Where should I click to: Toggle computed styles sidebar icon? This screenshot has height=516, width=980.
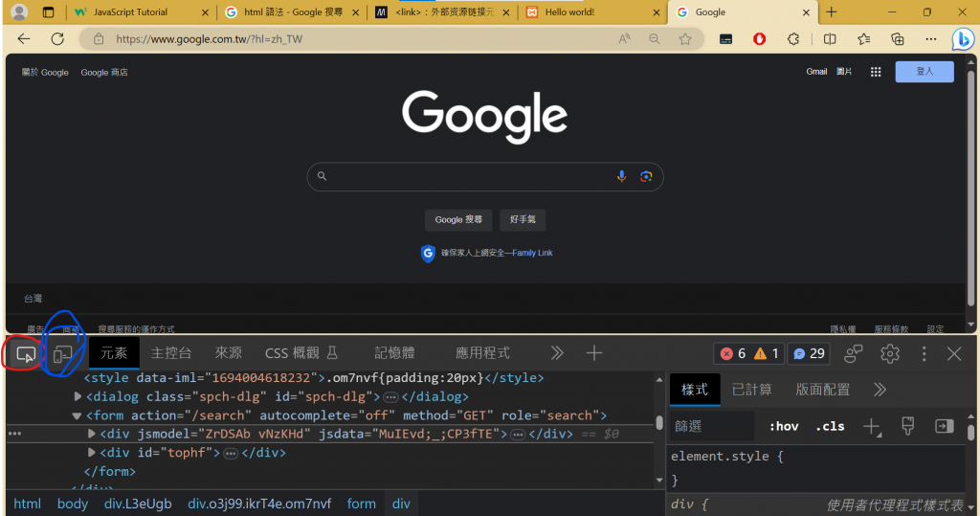pyautogui.click(x=944, y=426)
